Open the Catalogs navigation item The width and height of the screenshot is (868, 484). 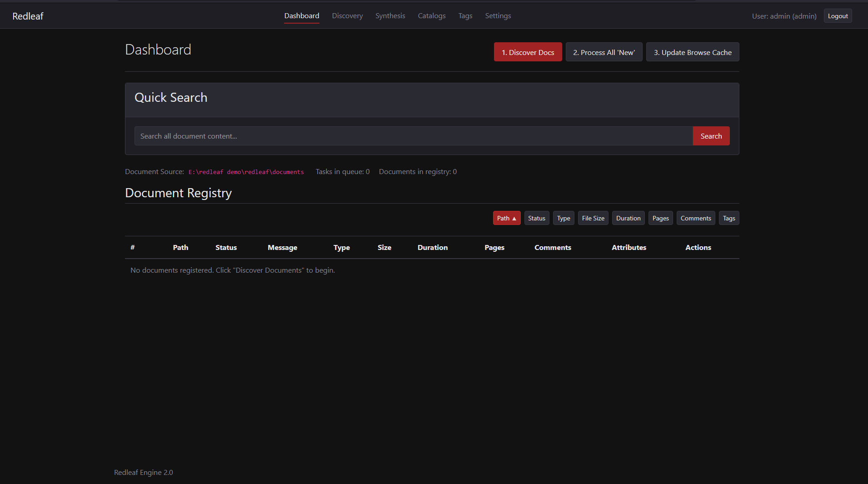coord(431,16)
